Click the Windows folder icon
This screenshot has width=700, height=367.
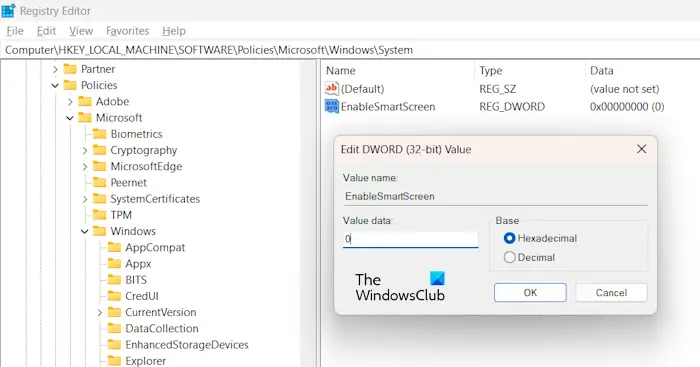100,231
